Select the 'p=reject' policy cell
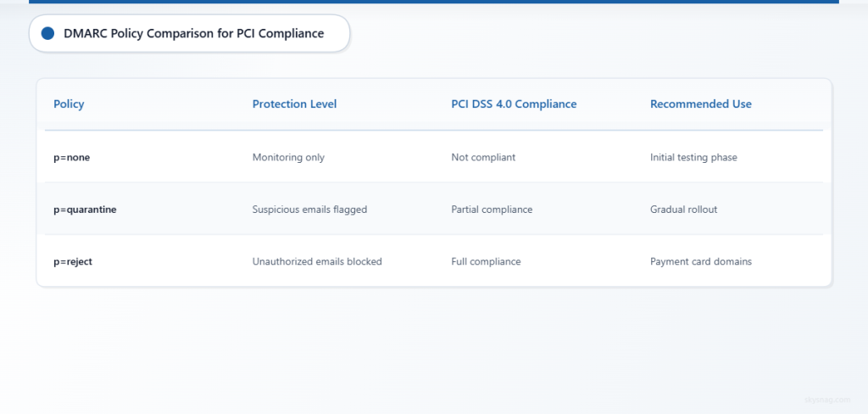868x414 pixels. 73,261
